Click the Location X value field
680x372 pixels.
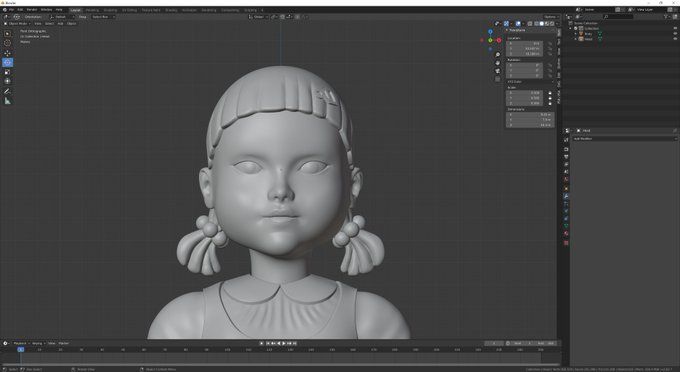click(524, 43)
